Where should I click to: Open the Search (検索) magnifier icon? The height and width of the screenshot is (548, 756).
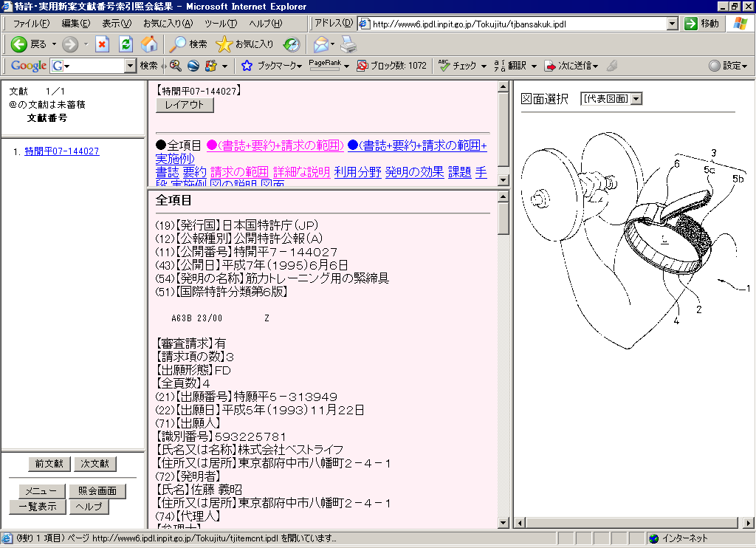tap(177, 44)
